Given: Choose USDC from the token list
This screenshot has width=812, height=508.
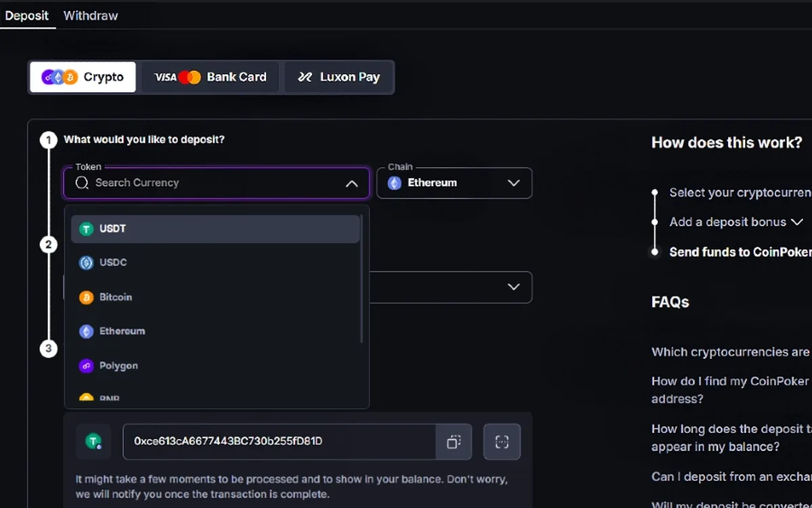Looking at the screenshot, I should (215, 263).
